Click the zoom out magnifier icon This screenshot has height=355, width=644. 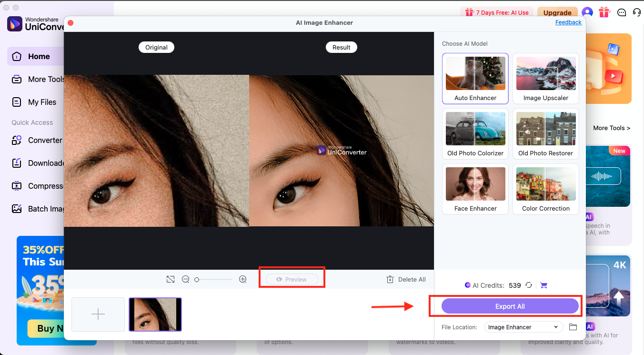(186, 279)
